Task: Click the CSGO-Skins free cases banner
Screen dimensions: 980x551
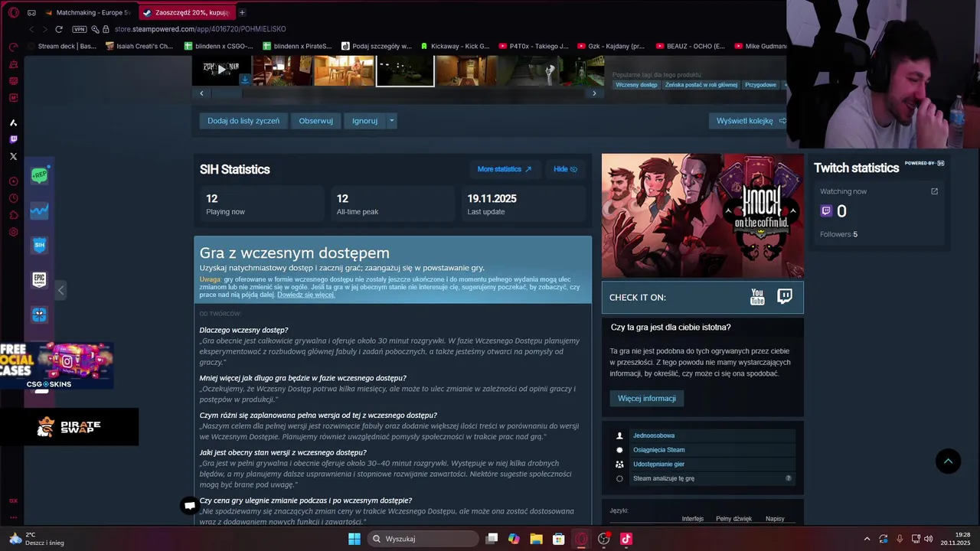Action: click(x=57, y=365)
